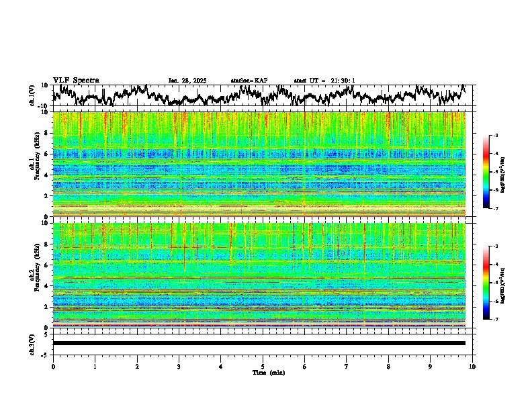This screenshot has width=532, height=411.
Task: Click the -7 tick on ch.2 colorbar
Action: pyautogui.click(x=496, y=320)
